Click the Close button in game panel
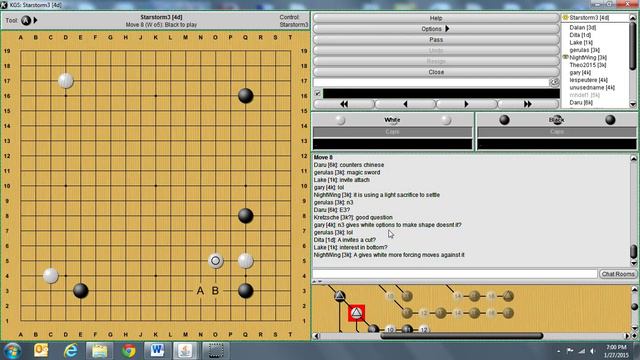Screen dimensions: 640x360 tap(436, 72)
